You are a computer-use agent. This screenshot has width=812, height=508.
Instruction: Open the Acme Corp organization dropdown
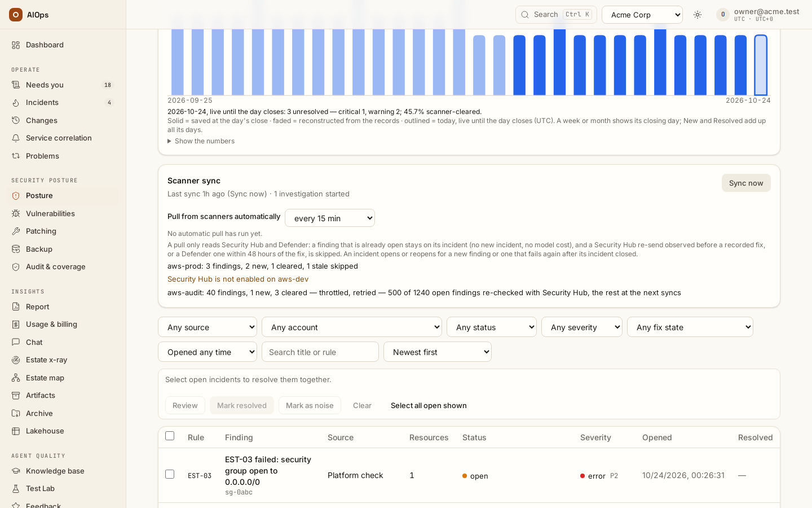click(x=642, y=15)
